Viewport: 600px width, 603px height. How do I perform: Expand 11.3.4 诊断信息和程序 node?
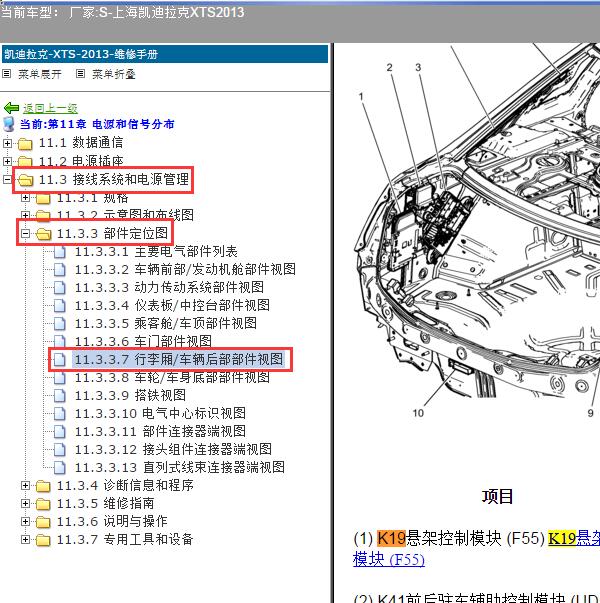[25, 485]
